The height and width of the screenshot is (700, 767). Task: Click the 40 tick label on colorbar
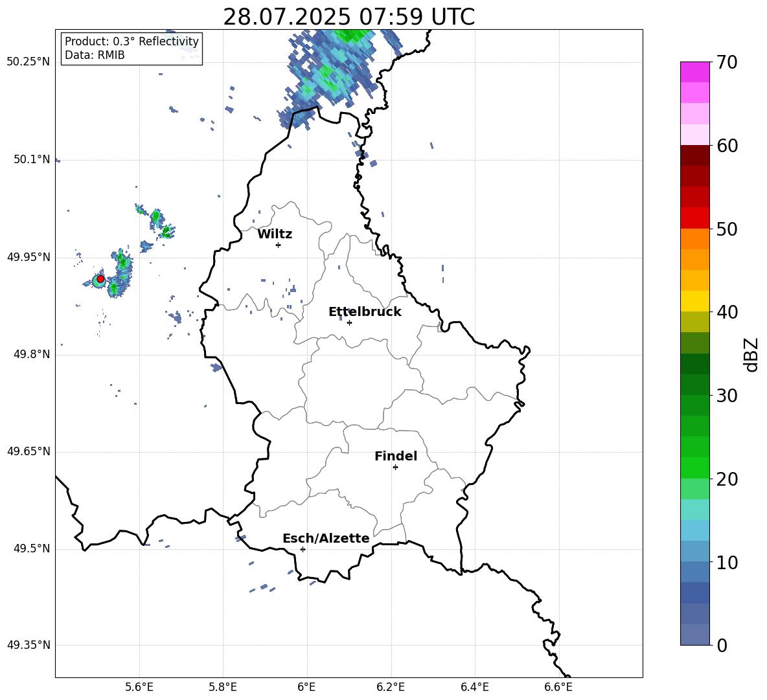tap(727, 312)
